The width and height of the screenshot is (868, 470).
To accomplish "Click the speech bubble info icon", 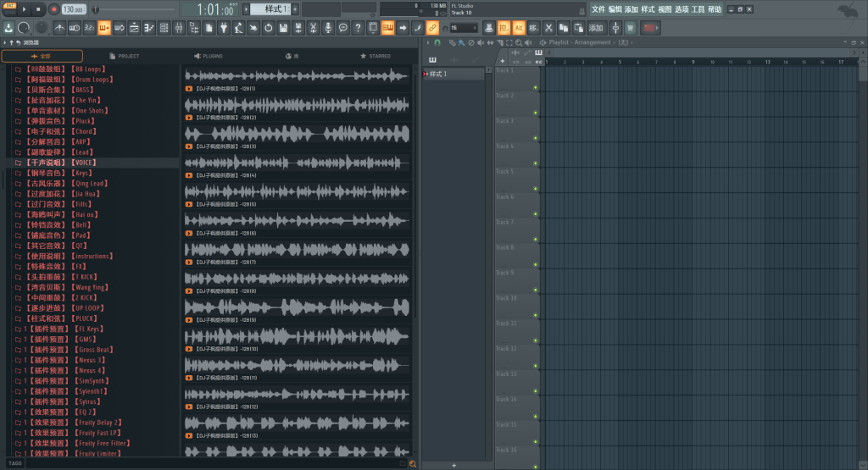I will 343,28.
